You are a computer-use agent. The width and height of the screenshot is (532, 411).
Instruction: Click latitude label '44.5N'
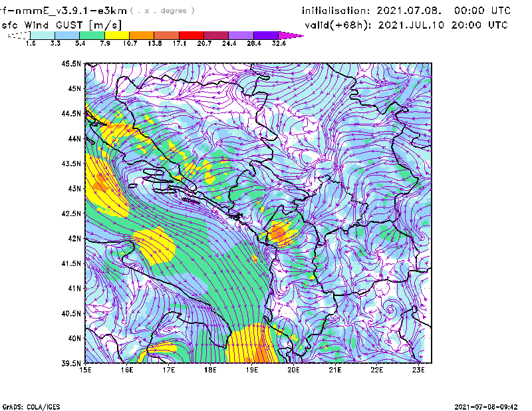(x=71, y=113)
